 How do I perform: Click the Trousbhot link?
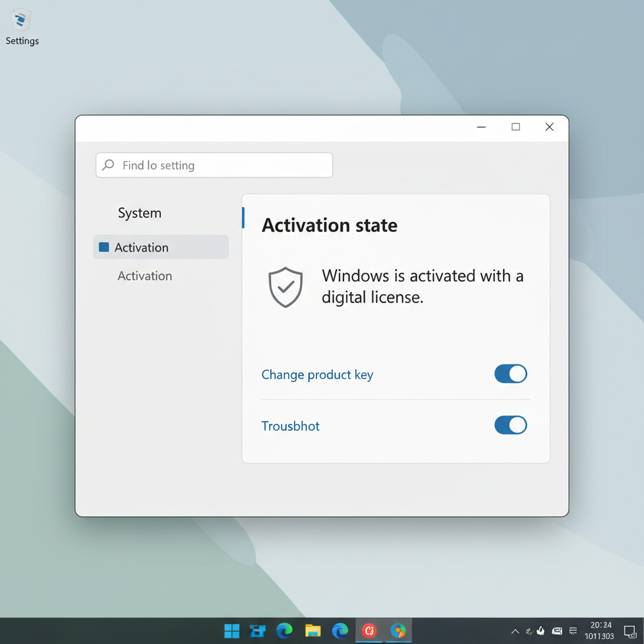coord(290,426)
